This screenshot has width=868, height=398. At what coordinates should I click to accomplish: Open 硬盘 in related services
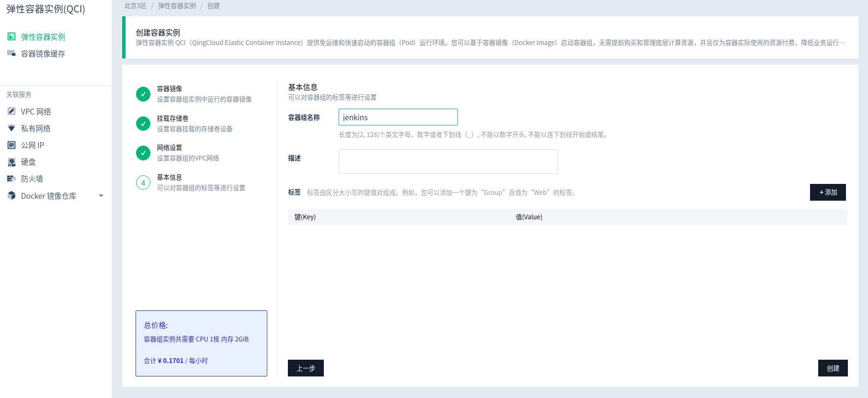click(x=28, y=162)
